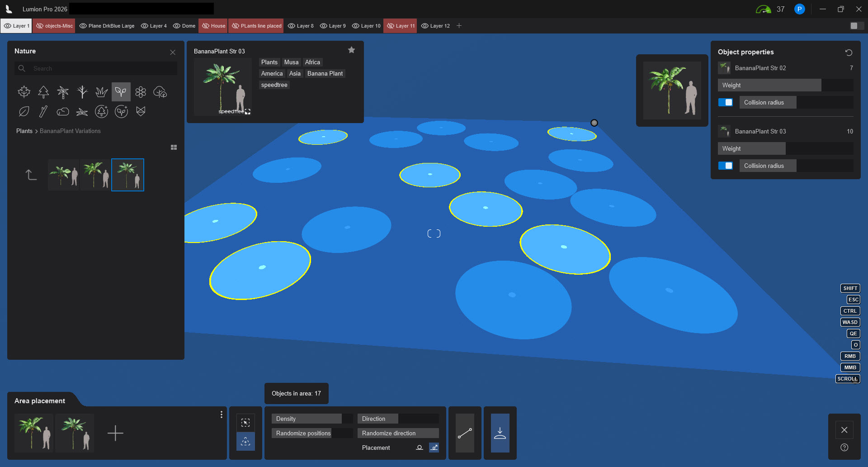
Task: Reset object properties with the undo arrow
Action: point(849,52)
